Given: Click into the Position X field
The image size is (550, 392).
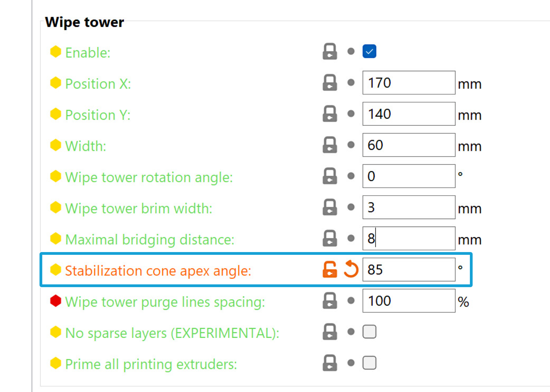Looking at the screenshot, I should [x=408, y=83].
